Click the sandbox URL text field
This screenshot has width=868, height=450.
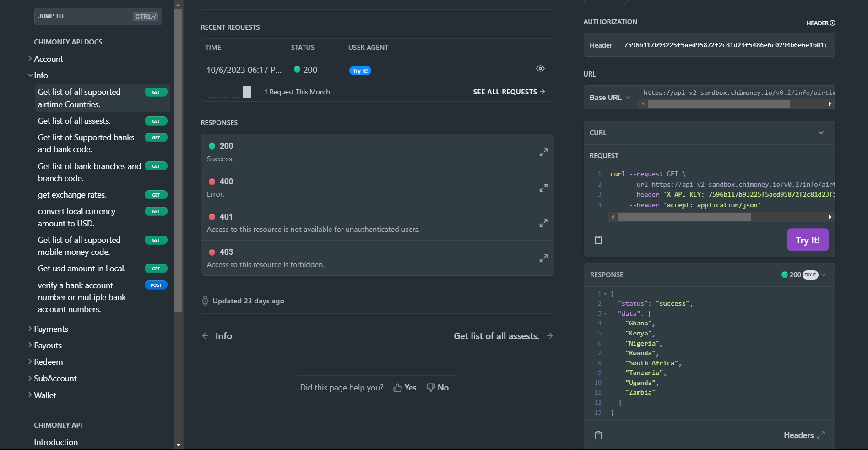736,93
